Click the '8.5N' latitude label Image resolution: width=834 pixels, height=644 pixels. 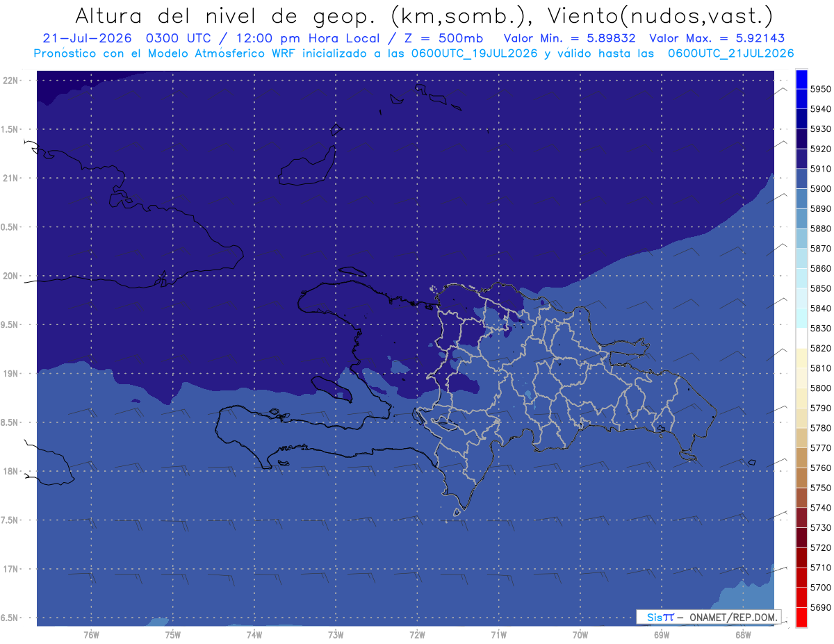pos(10,423)
